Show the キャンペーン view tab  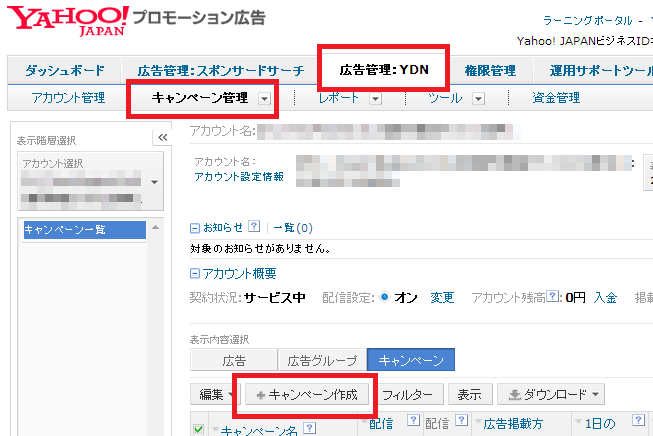(x=411, y=360)
